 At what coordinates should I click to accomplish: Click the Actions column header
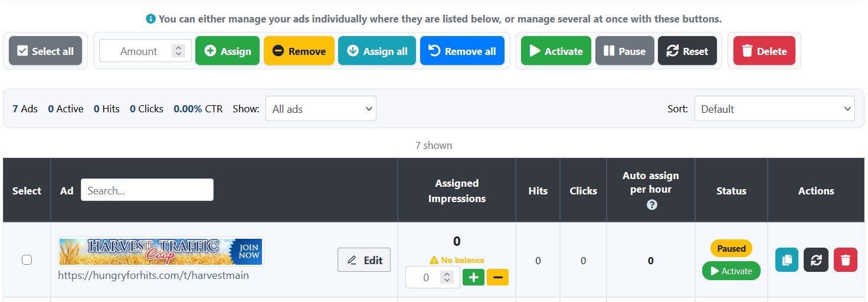point(816,191)
